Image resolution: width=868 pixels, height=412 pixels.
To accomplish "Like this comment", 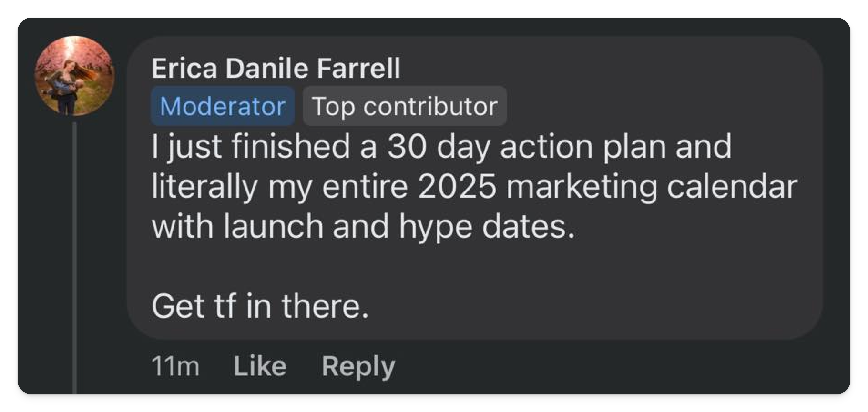I will pos(260,366).
